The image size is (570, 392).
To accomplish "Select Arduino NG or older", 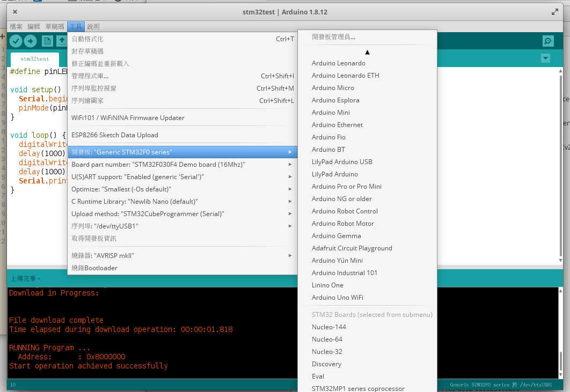I will coord(367,199).
